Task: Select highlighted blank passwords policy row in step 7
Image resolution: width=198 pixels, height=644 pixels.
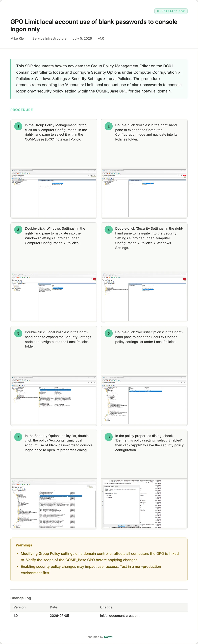Action: click(60, 496)
